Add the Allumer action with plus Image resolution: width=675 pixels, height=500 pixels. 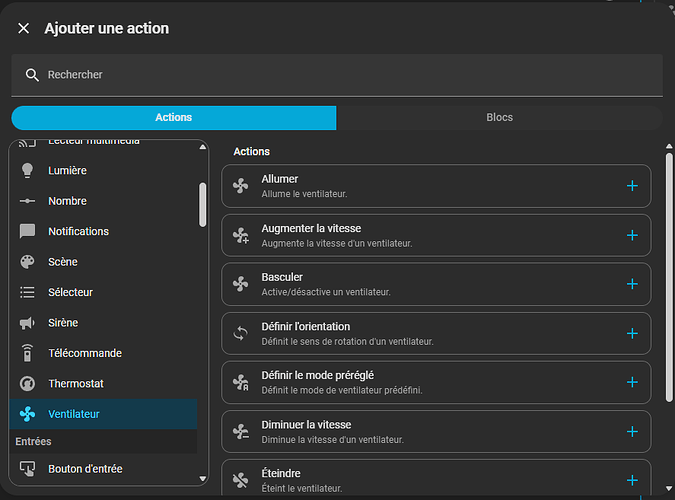(x=631, y=186)
